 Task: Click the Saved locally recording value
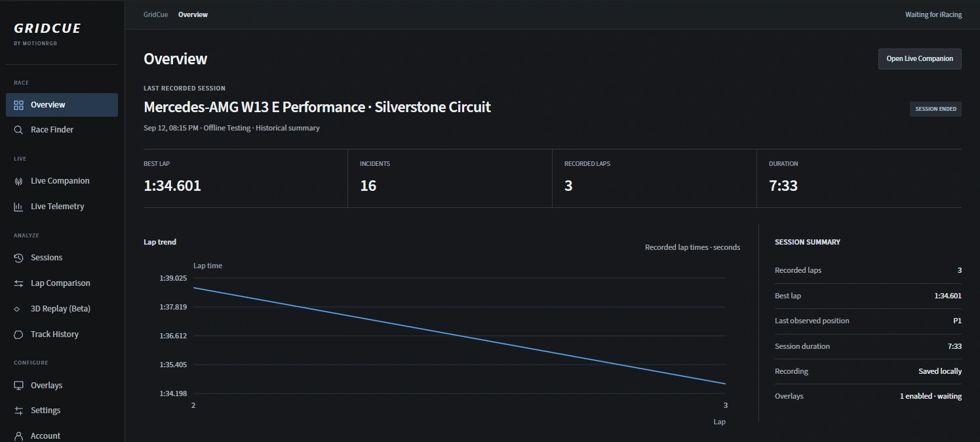[x=940, y=371]
